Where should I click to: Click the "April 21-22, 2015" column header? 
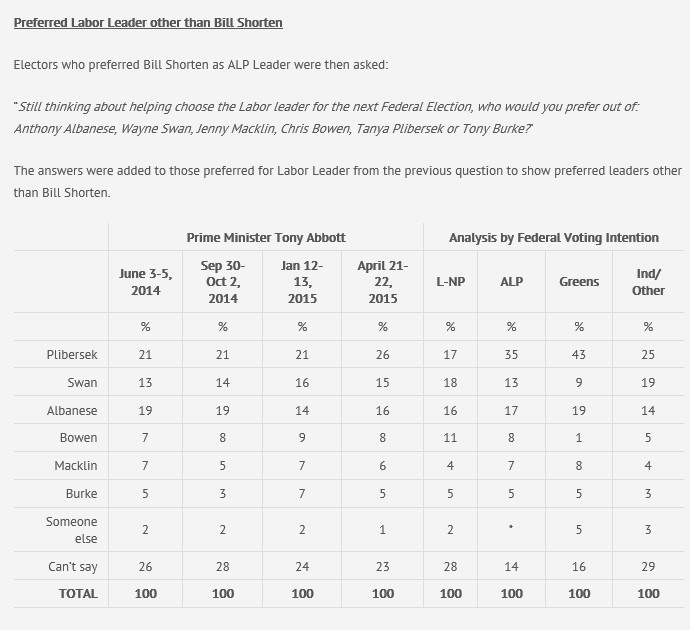[383, 282]
